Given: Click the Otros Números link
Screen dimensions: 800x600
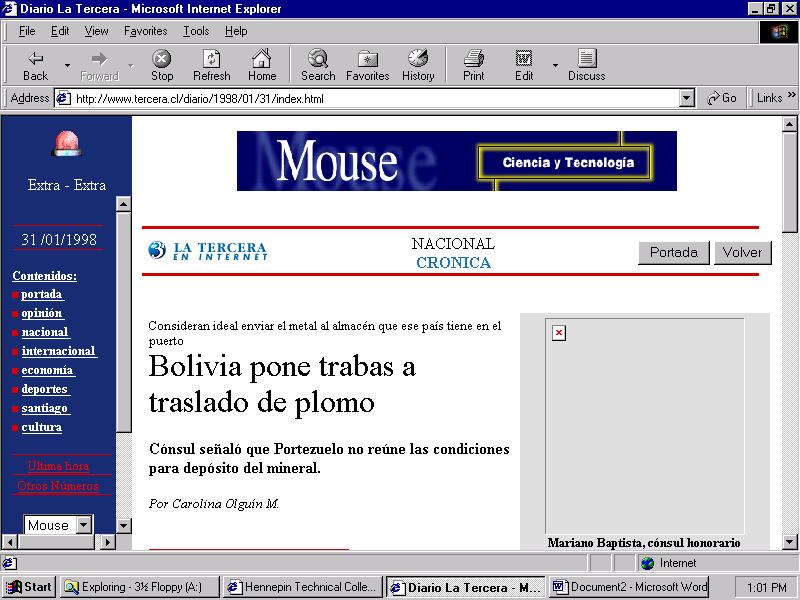Looking at the screenshot, I should (58, 486).
